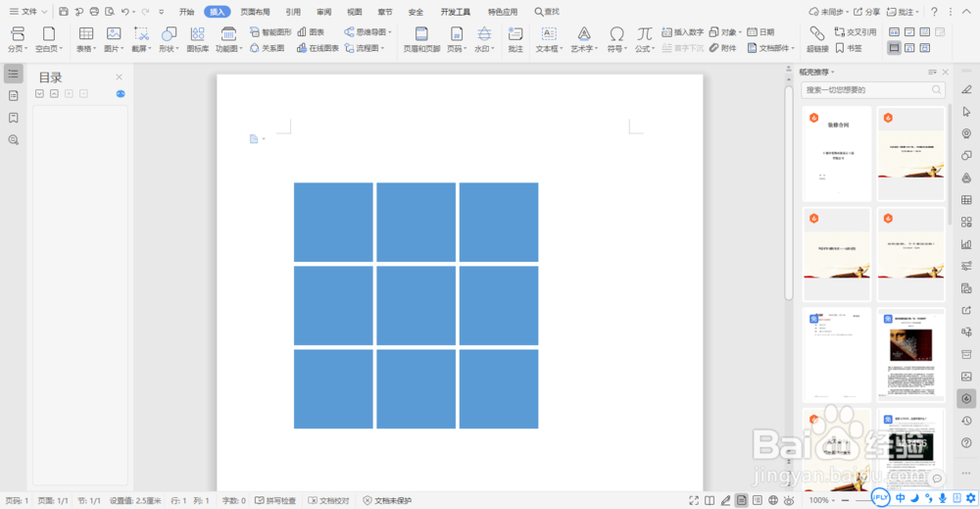980x509 pixels.
Task: Click the selection arrow tool in right sidebar
Action: [966, 111]
